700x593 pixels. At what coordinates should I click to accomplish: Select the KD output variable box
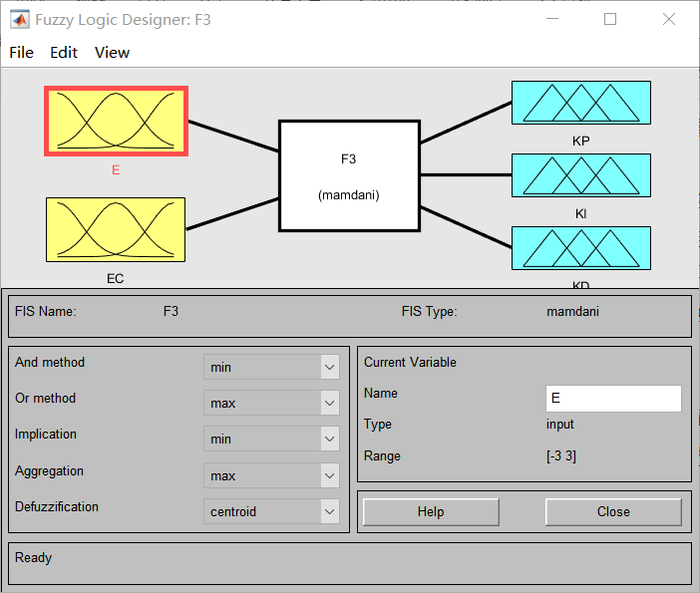pos(580,248)
